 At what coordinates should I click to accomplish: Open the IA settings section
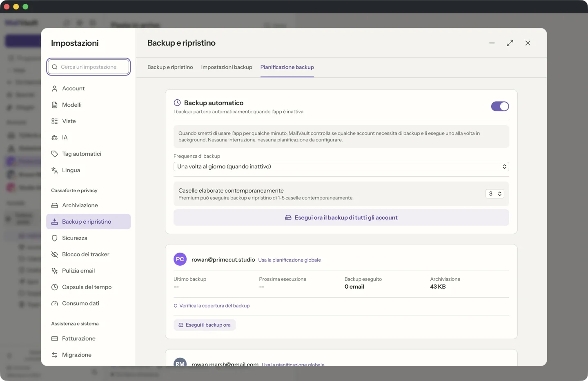point(88,137)
